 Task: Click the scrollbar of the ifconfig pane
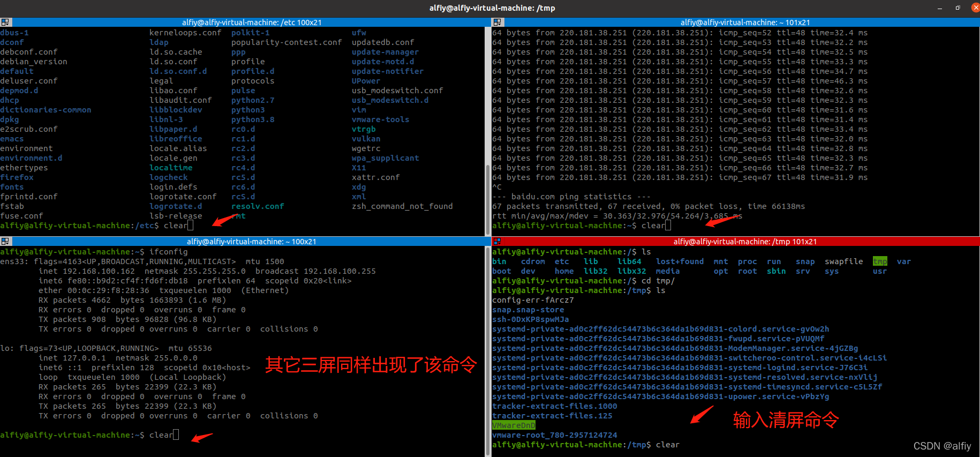click(487, 351)
